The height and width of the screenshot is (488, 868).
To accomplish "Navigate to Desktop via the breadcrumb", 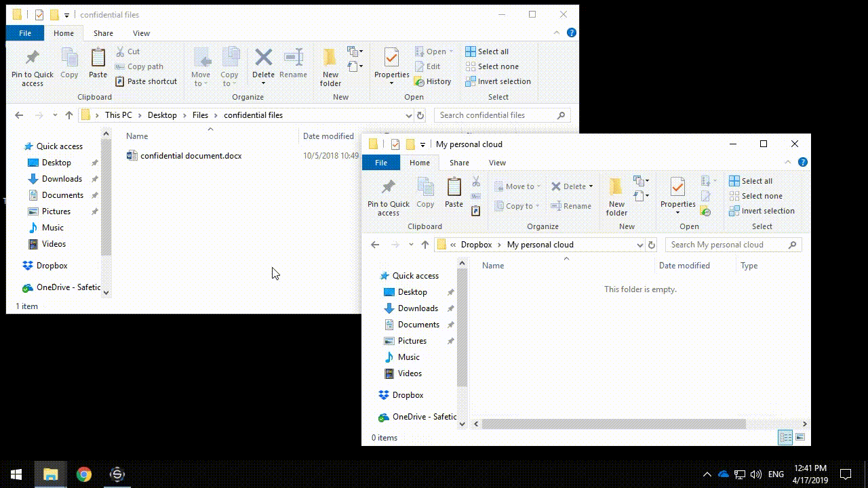I will (162, 115).
